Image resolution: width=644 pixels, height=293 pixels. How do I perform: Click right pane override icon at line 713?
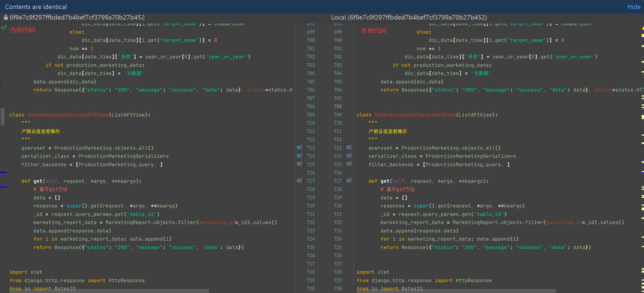click(x=349, y=148)
